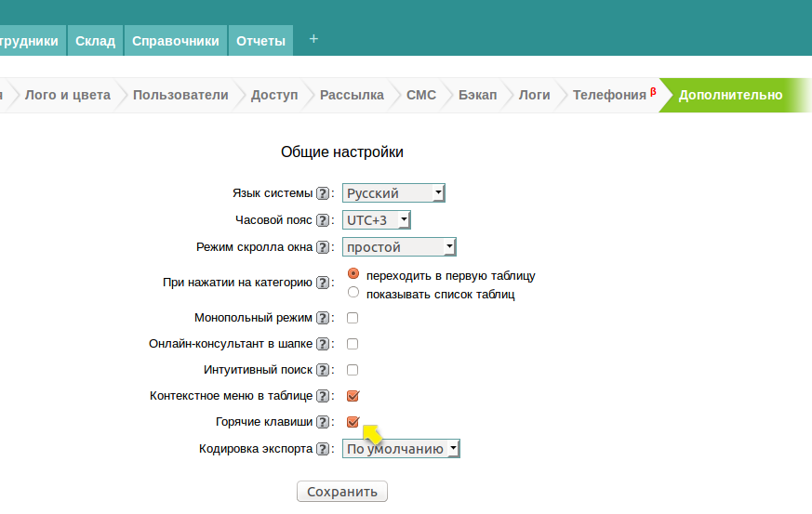Open help icon for Горячие клавиши
812x514 pixels.
(x=323, y=422)
